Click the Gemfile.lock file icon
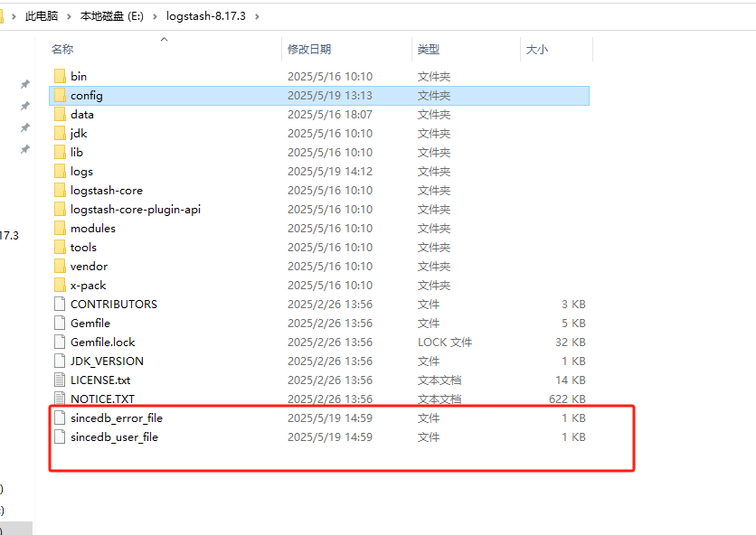This screenshot has height=535, width=756. [x=60, y=343]
